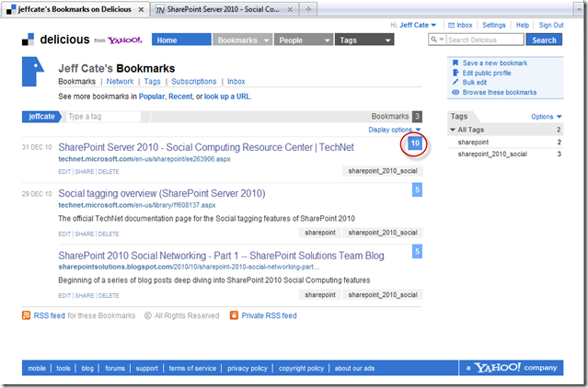
Task: Click sharepoint tag on Social tagging overview bookmark
Action: tap(320, 233)
